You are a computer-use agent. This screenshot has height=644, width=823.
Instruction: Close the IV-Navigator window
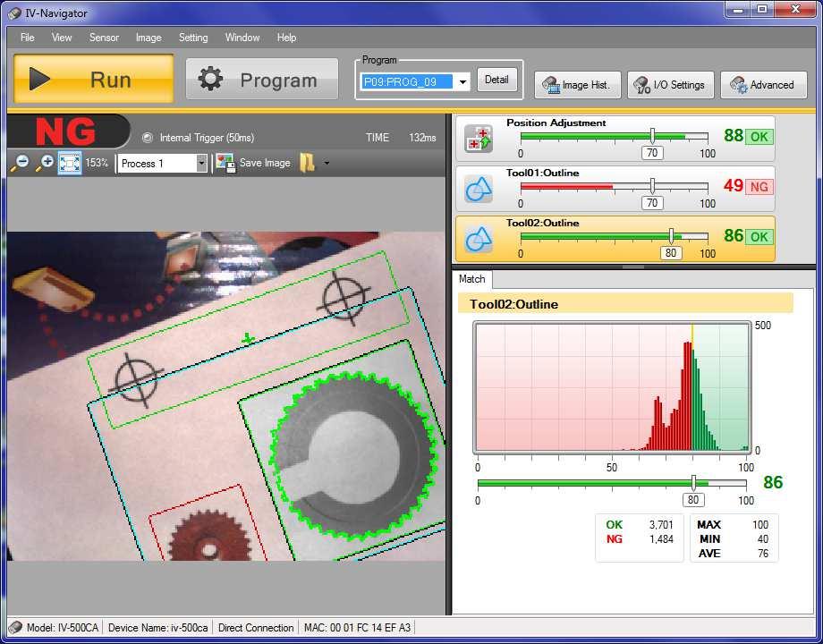[x=795, y=10]
